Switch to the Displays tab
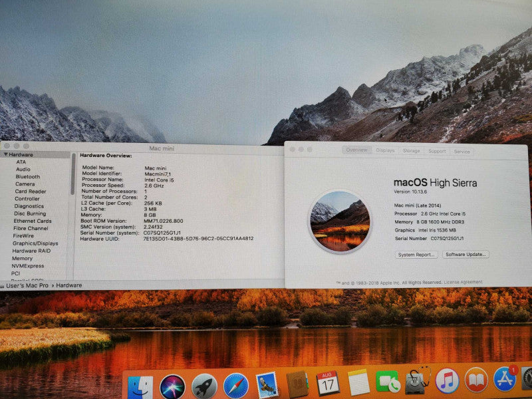The width and height of the screenshot is (532, 399). pos(385,150)
